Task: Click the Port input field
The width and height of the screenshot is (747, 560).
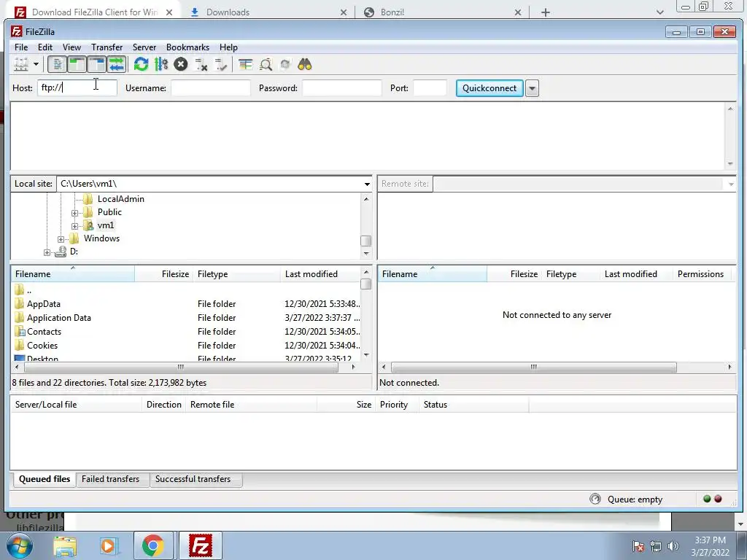Action: pos(430,87)
